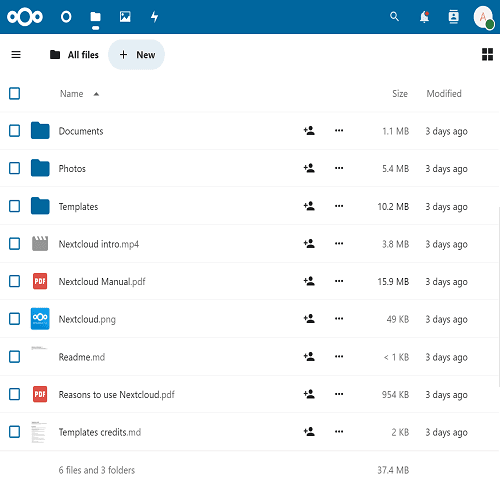This screenshot has height=479, width=500.
Task: Open the user avatar menu
Action: pos(483,17)
